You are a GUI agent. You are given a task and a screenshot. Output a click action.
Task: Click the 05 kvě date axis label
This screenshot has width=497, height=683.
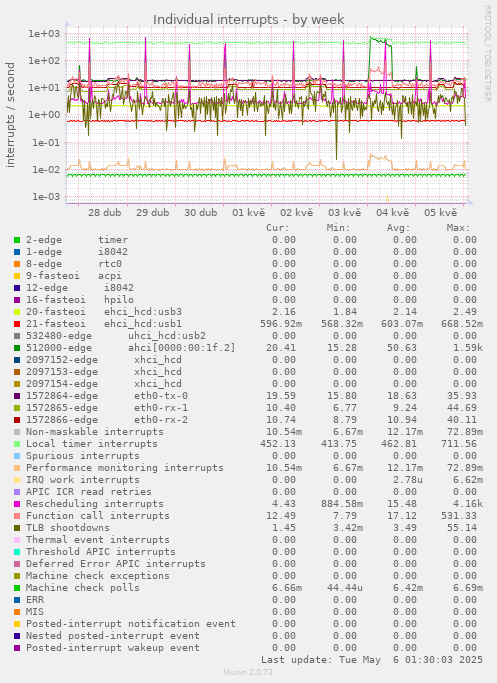(441, 213)
